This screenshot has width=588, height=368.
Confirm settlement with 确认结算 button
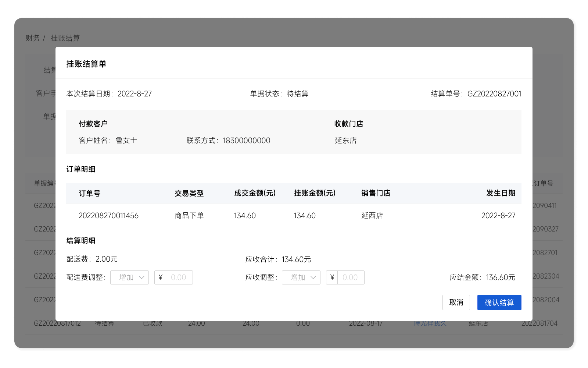(x=499, y=302)
